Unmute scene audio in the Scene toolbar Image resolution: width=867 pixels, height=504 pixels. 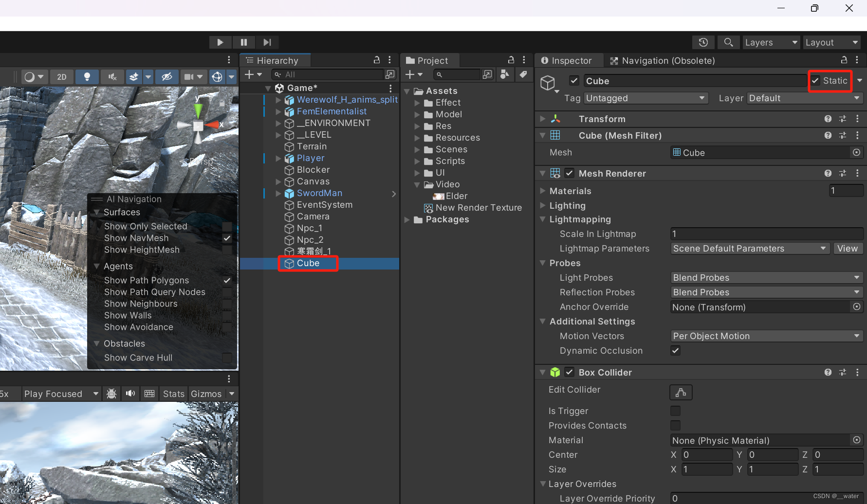[x=112, y=76]
